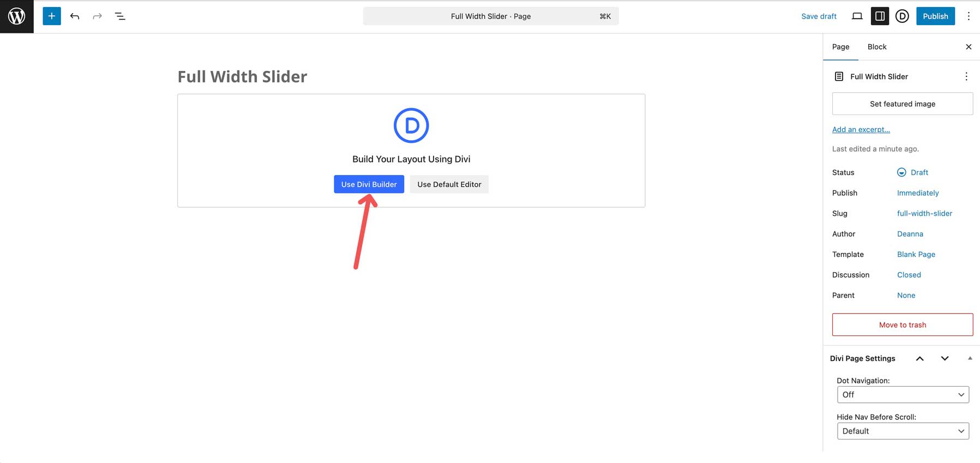Image resolution: width=980 pixels, height=463 pixels.
Task: Open the document overview list icon
Action: [120, 16]
